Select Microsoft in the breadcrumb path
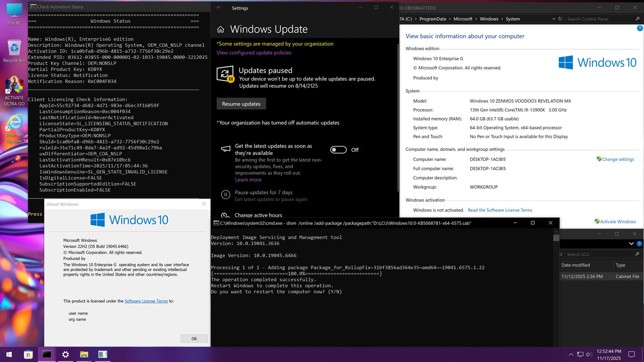Image resolution: width=644 pixels, height=362 pixels. pyautogui.click(x=463, y=19)
